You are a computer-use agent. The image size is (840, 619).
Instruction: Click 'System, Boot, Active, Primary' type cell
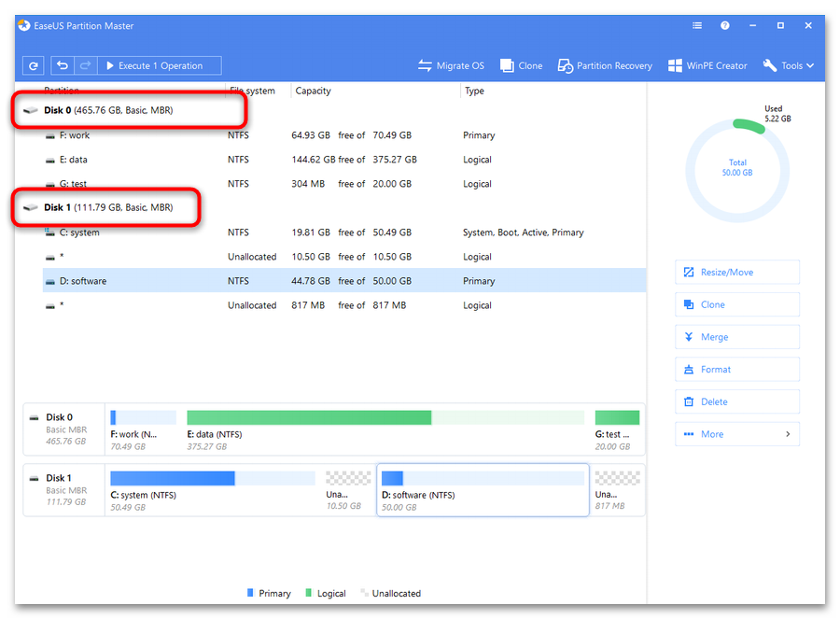524,232
